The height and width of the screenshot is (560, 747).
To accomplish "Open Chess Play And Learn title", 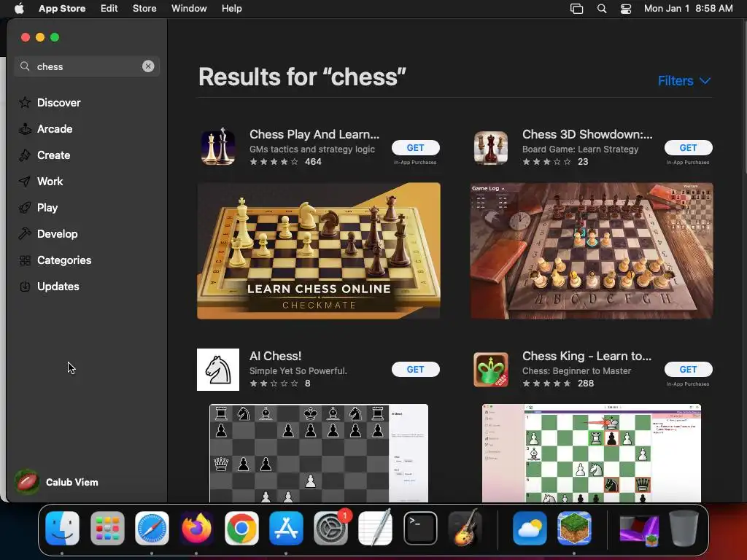I will tap(314, 134).
